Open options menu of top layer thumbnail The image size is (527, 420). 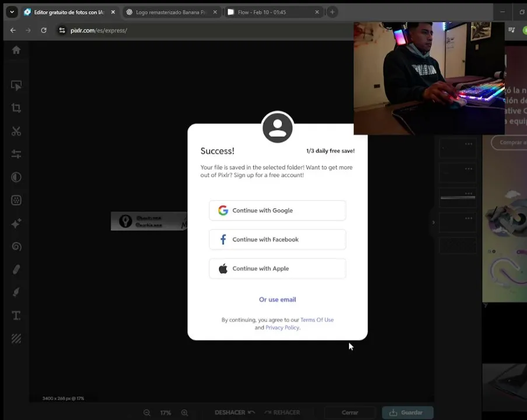click(x=469, y=144)
